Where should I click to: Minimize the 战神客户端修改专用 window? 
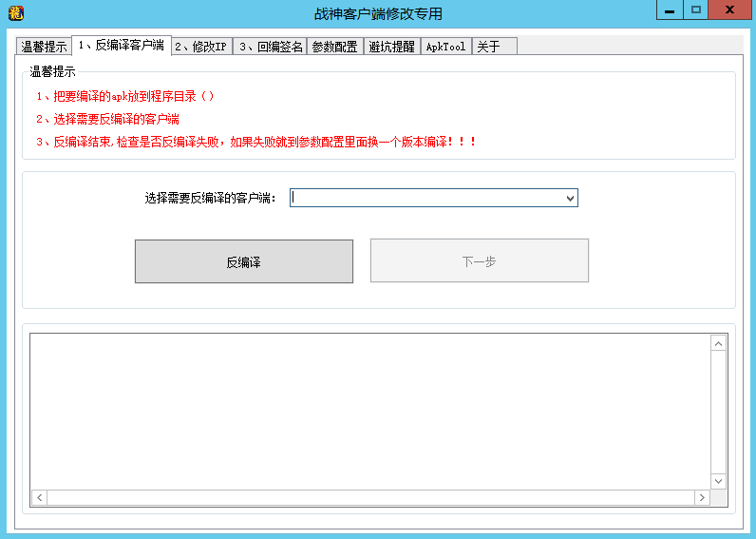(x=671, y=10)
